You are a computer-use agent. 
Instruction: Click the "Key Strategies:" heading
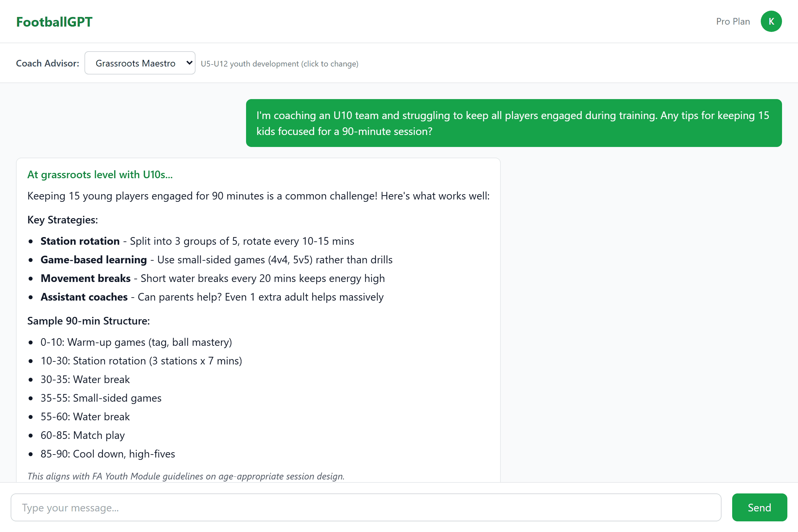pyautogui.click(x=63, y=220)
